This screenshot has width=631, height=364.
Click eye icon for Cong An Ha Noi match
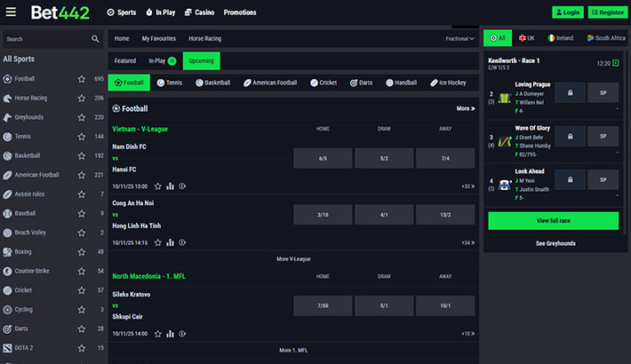pos(182,242)
